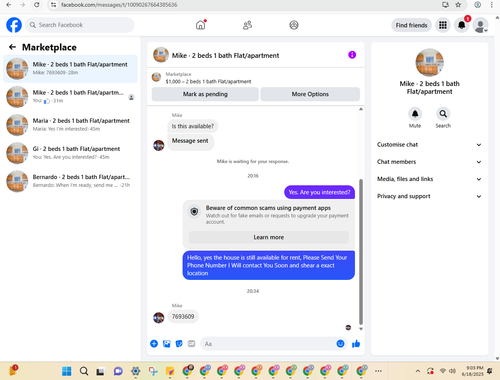Screen dimensions: 500x380
Task: Bookmark this page with the star icon
Action: [x=458, y=5]
